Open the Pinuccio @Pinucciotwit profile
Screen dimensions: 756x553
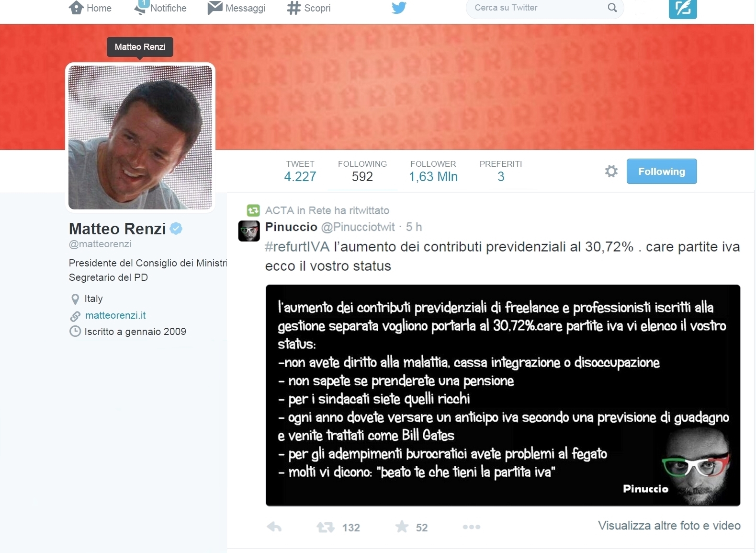(330, 227)
